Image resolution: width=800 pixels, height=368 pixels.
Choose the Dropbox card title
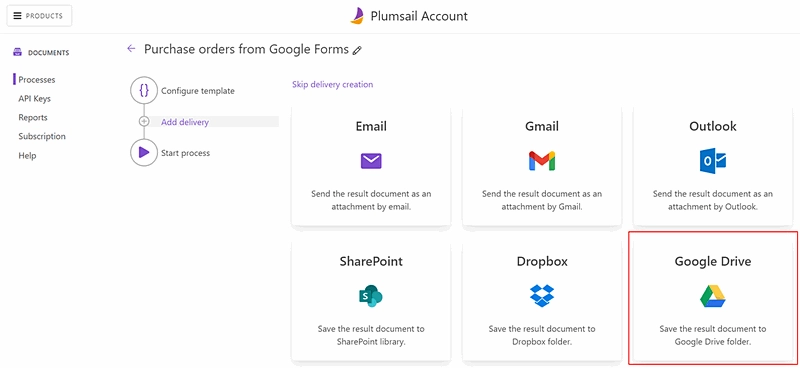pos(542,261)
